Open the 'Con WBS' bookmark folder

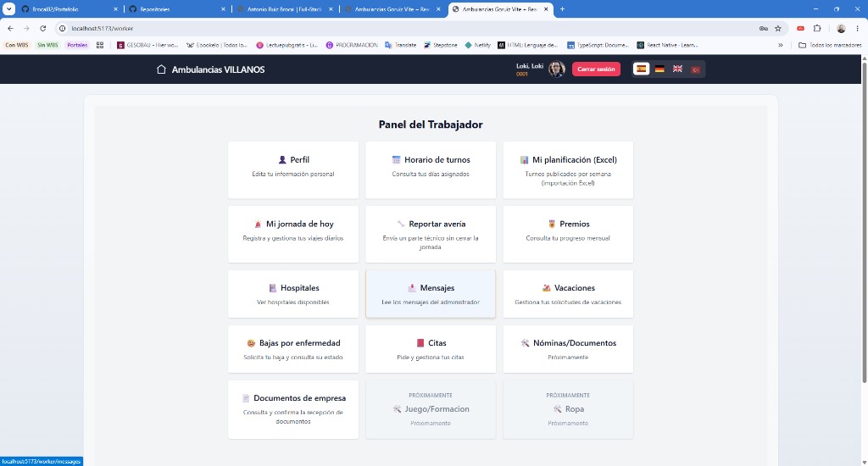(x=17, y=46)
